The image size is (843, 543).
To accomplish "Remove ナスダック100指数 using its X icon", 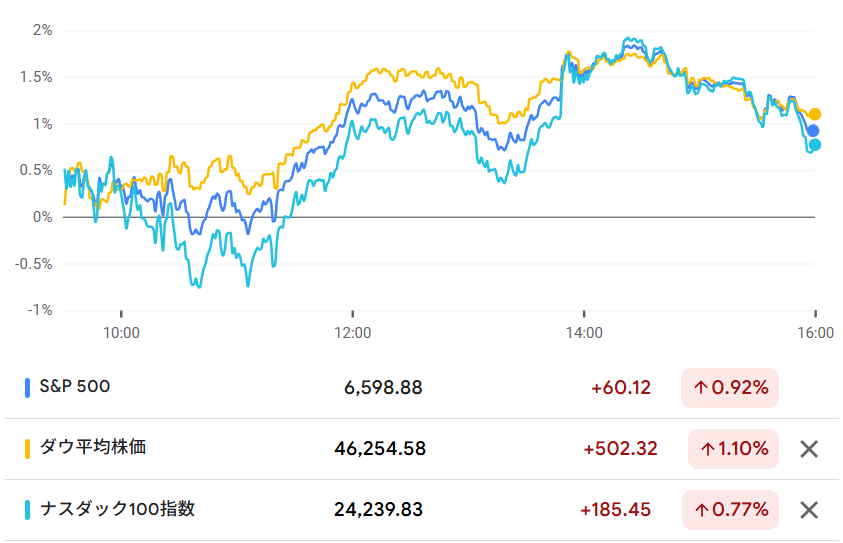I will [809, 510].
